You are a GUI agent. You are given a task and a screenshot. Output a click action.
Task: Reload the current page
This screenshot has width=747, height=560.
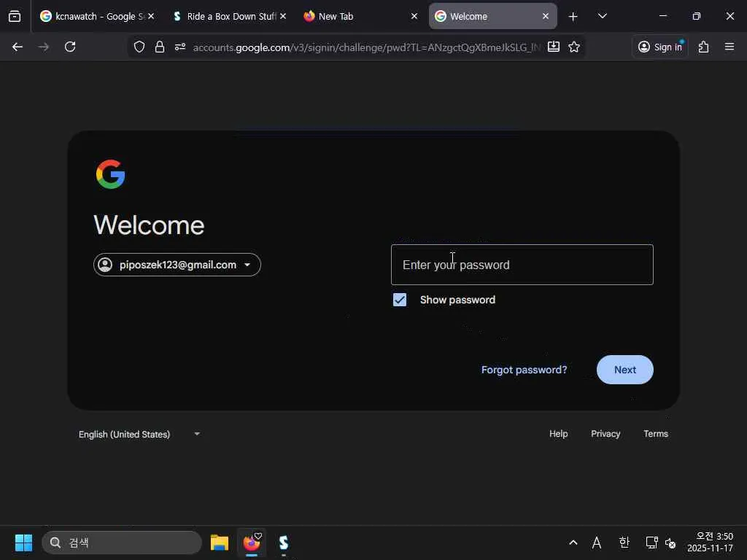[x=70, y=47]
